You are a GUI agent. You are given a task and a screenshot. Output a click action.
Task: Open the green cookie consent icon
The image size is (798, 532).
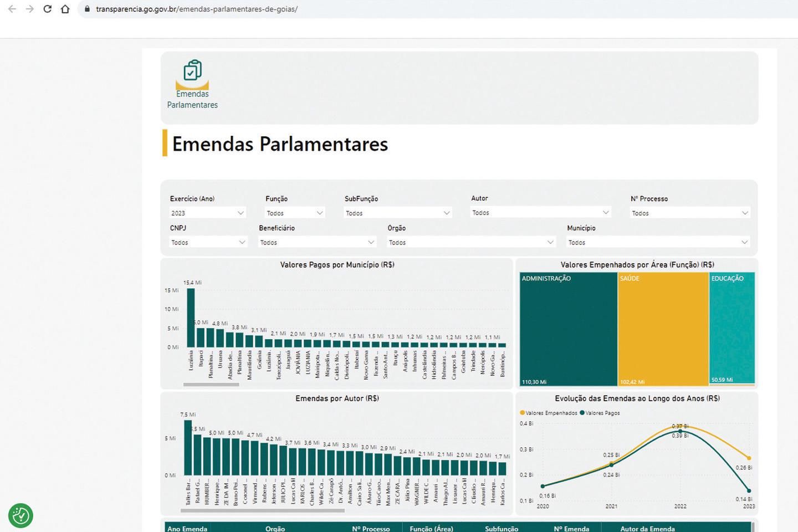click(x=21, y=515)
